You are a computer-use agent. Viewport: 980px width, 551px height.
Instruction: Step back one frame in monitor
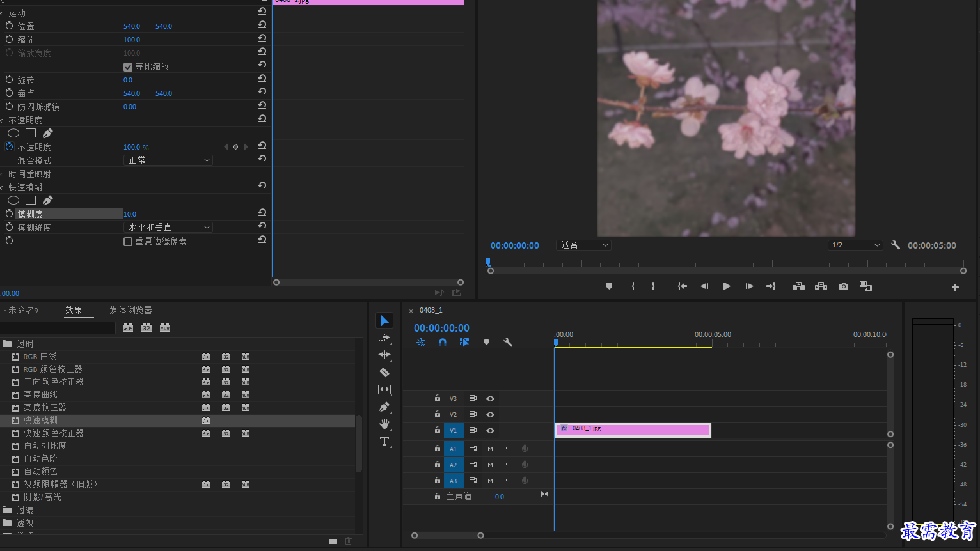pyautogui.click(x=704, y=286)
